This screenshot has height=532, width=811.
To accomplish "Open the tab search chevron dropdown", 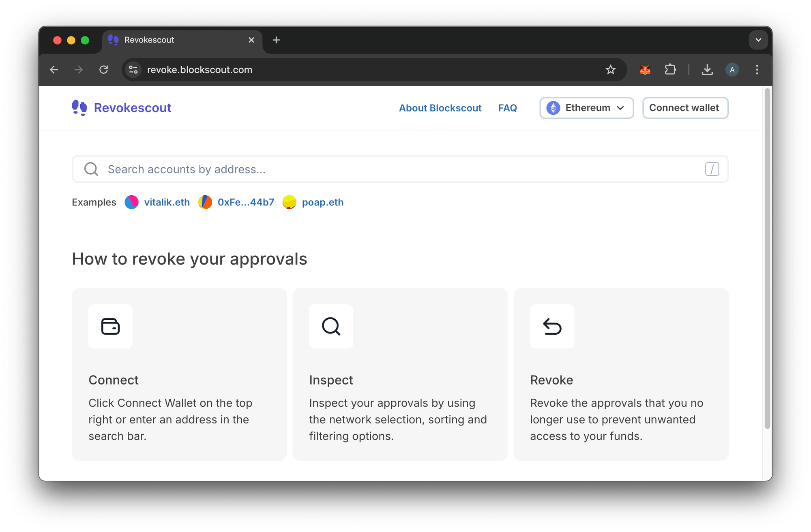I will click(758, 40).
